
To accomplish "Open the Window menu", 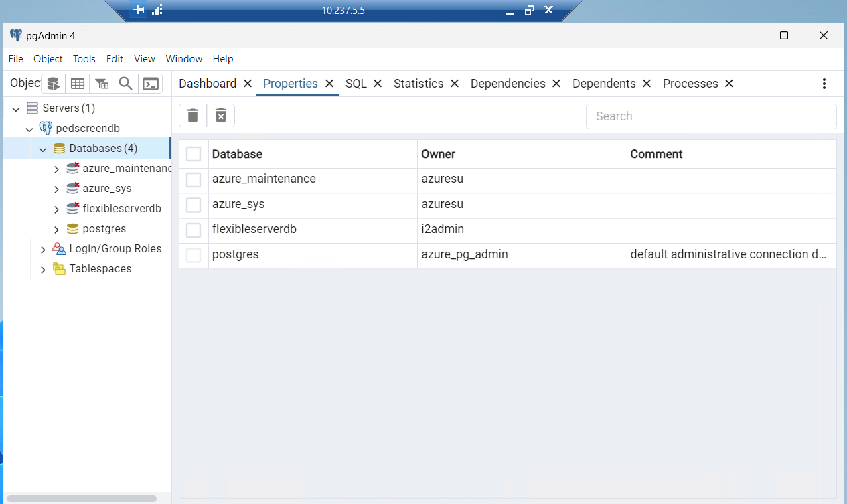I will [x=184, y=59].
